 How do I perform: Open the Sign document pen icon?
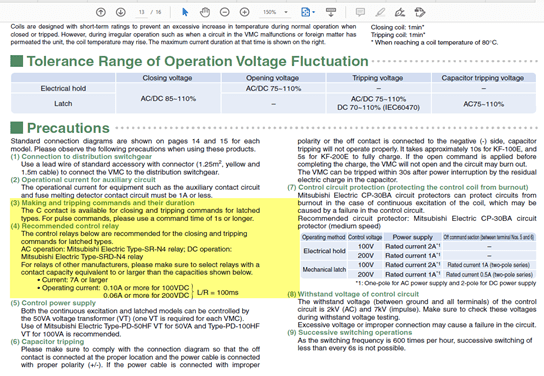400,12
